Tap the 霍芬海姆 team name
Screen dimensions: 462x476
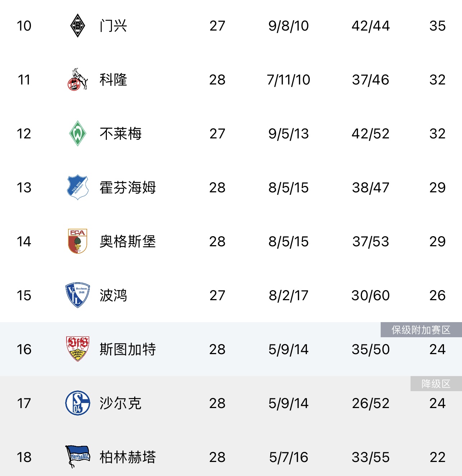[x=128, y=188]
